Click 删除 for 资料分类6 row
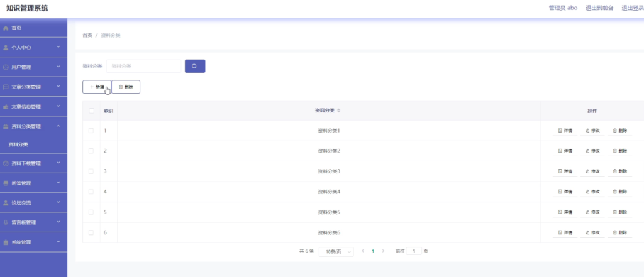The image size is (644, 277). pyautogui.click(x=619, y=232)
